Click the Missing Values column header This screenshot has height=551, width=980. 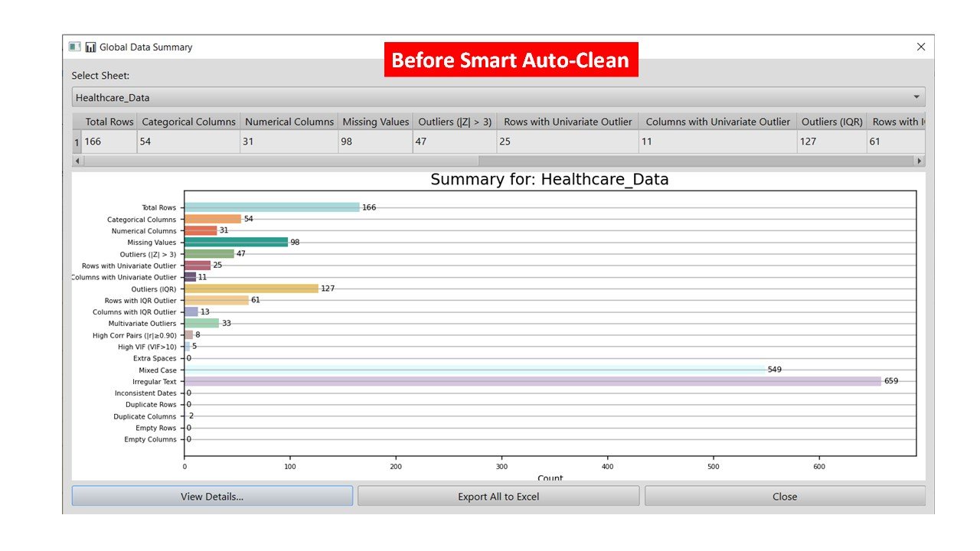click(x=375, y=122)
